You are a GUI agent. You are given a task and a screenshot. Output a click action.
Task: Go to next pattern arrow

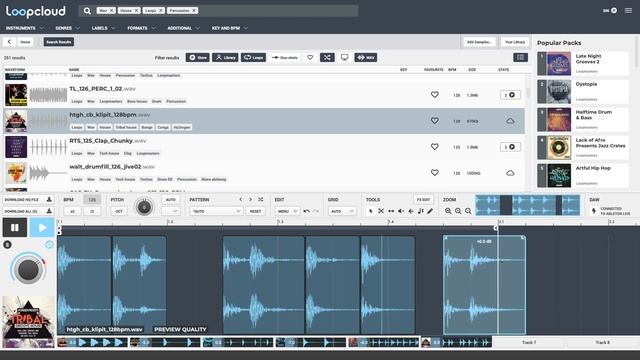click(250, 200)
